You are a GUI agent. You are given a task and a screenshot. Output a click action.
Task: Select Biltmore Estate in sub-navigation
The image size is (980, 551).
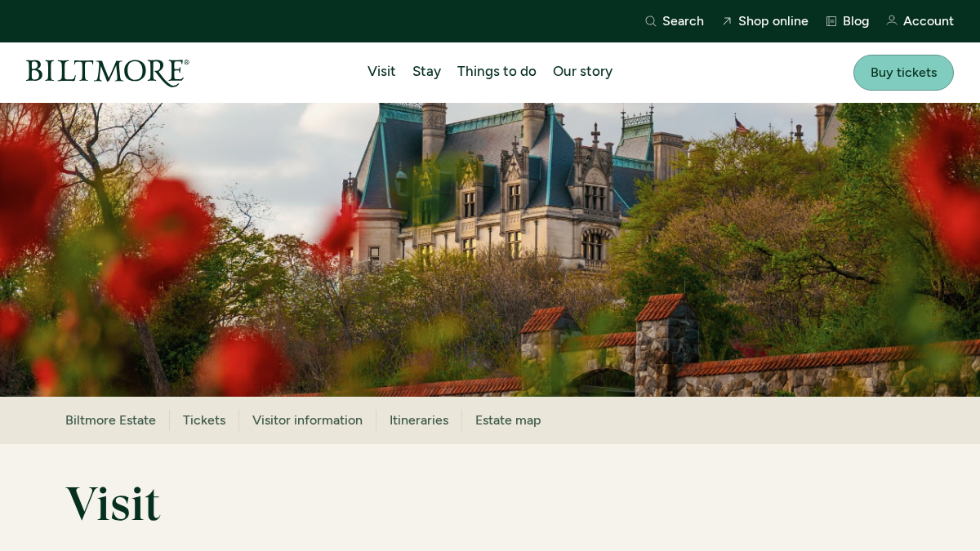tap(110, 420)
